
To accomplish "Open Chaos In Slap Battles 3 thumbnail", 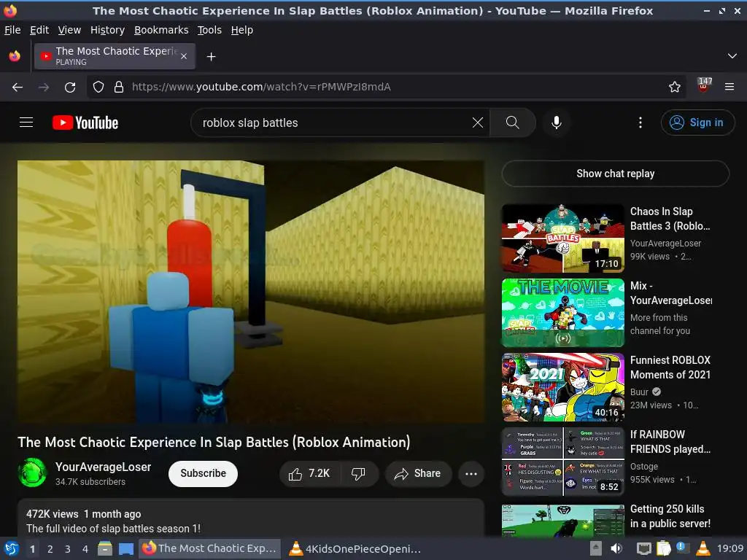I will [562, 238].
